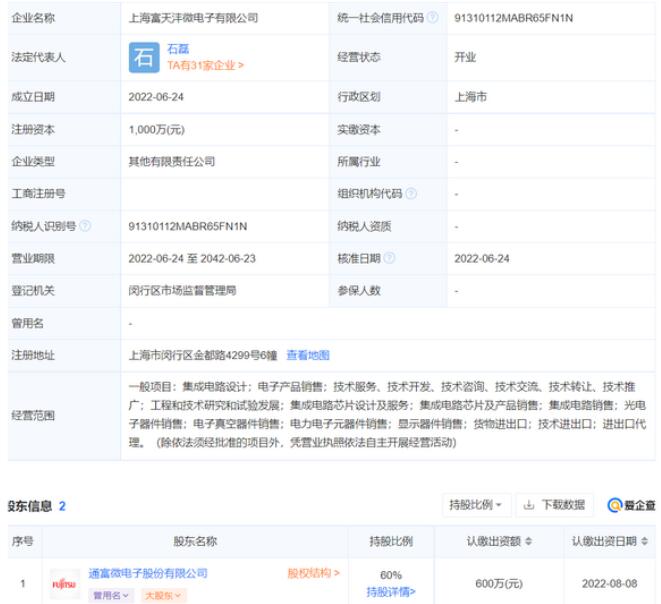Sort by 认缴出资额 column

pyautogui.click(x=529, y=541)
